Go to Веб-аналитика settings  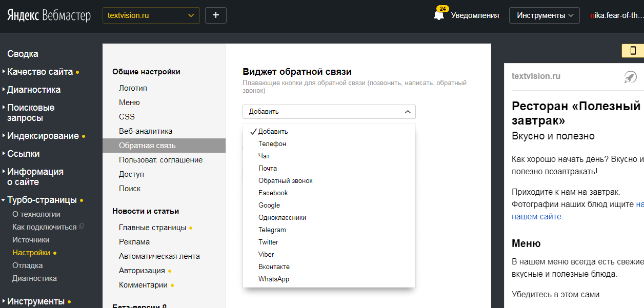tap(146, 131)
